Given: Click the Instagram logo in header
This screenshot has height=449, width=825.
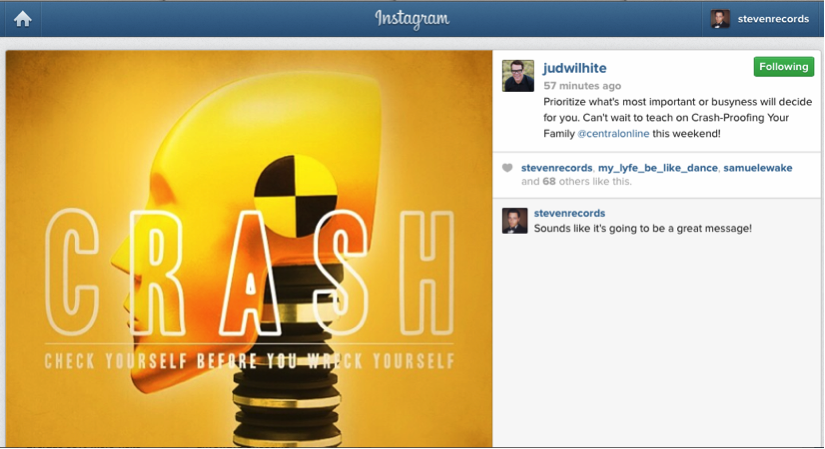Looking at the screenshot, I should point(412,19).
